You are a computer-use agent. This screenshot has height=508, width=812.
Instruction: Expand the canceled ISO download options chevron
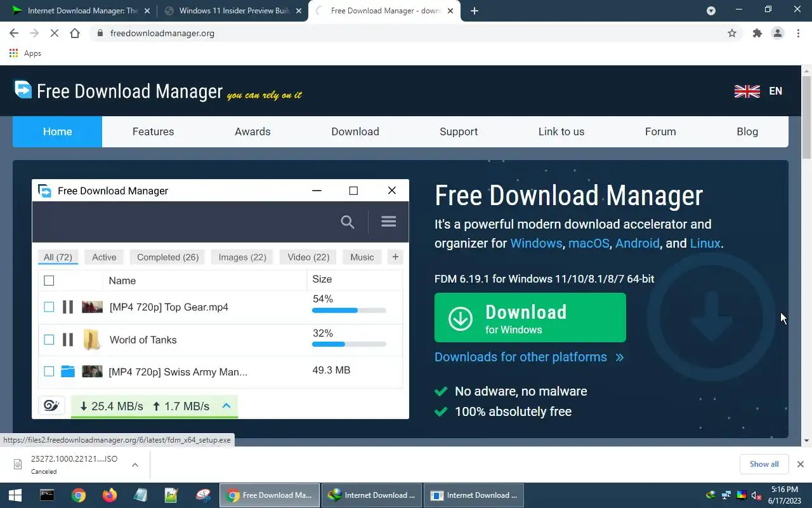(135, 465)
